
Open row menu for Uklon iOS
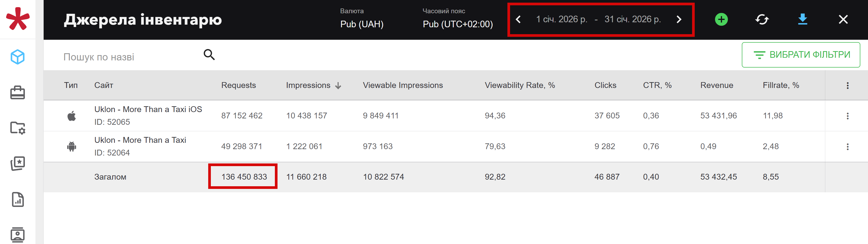(x=847, y=116)
